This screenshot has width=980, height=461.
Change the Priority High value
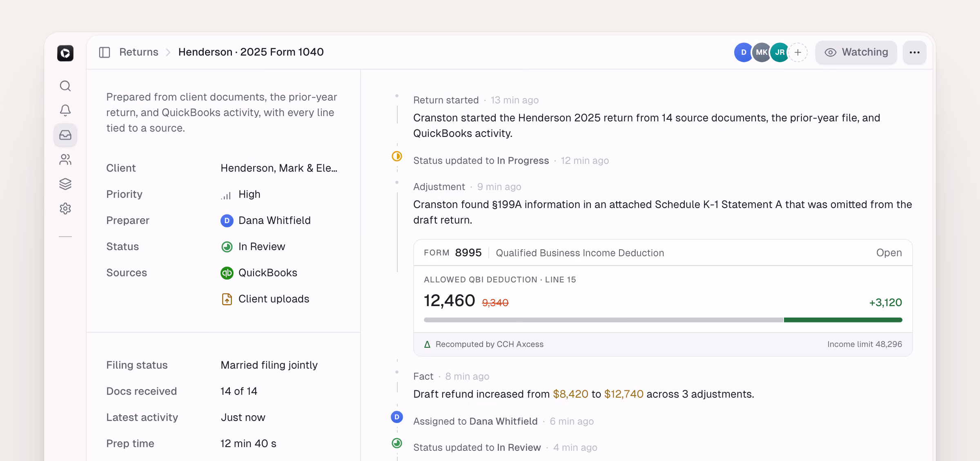(241, 195)
